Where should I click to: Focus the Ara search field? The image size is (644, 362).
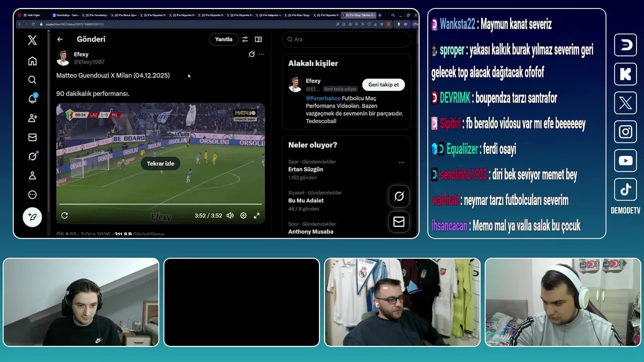pos(346,39)
